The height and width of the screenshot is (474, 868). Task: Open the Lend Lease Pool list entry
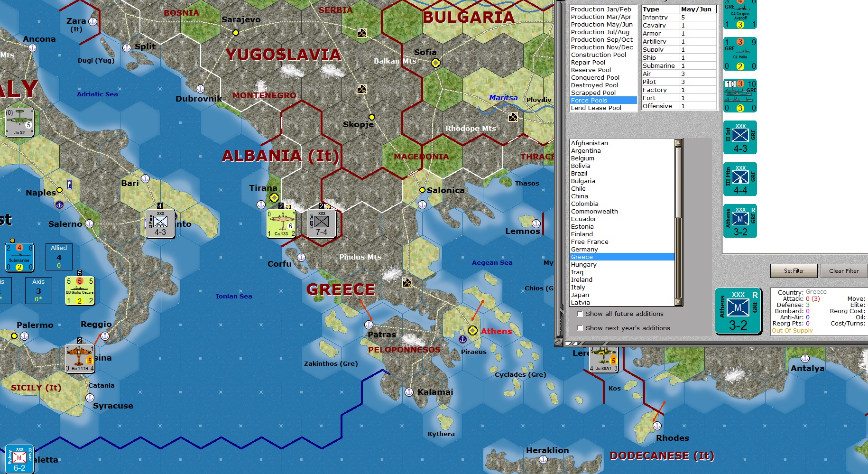point(603,108)
